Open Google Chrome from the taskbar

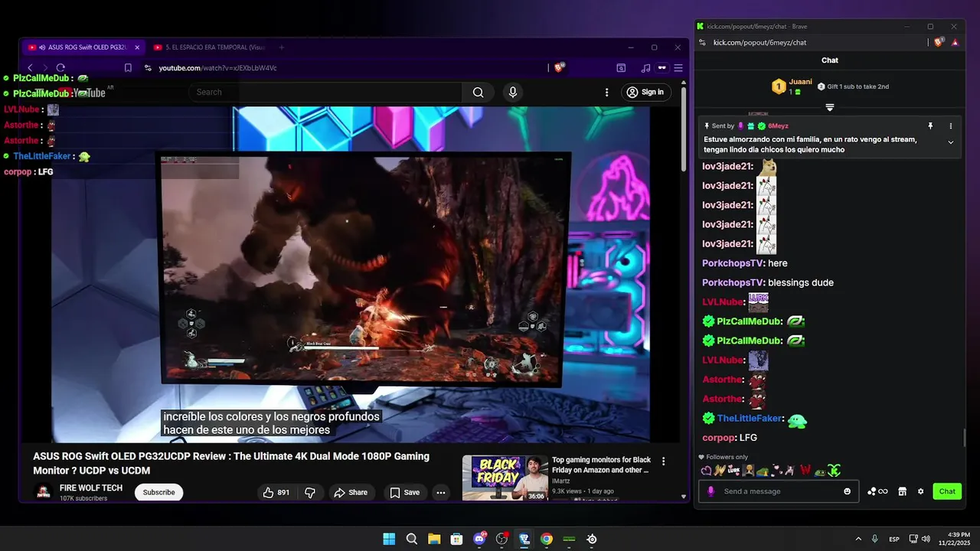547,539
